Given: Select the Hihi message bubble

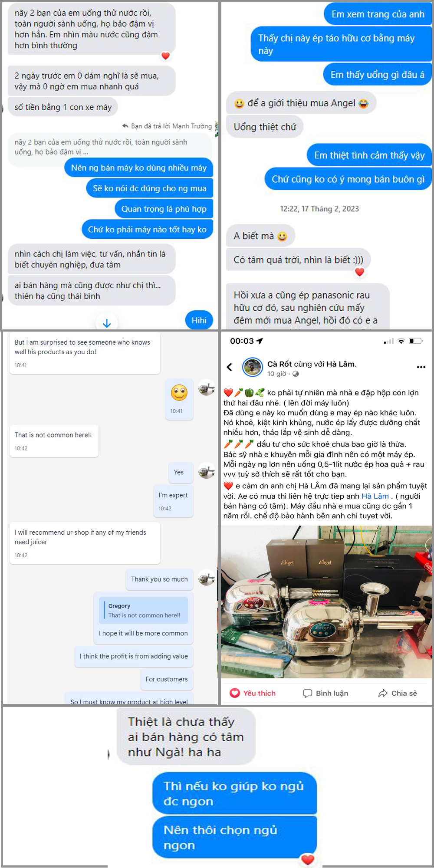Looking at the screenshot, I should (199, 320).
